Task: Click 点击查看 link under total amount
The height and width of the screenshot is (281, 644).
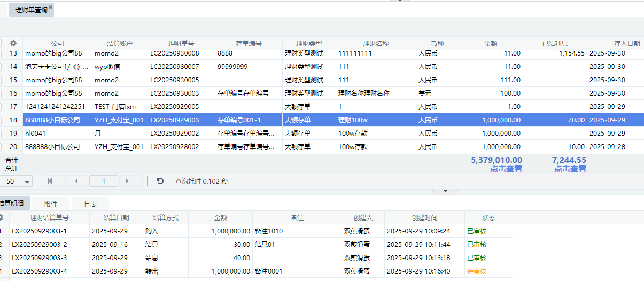Action: [506, 169]
